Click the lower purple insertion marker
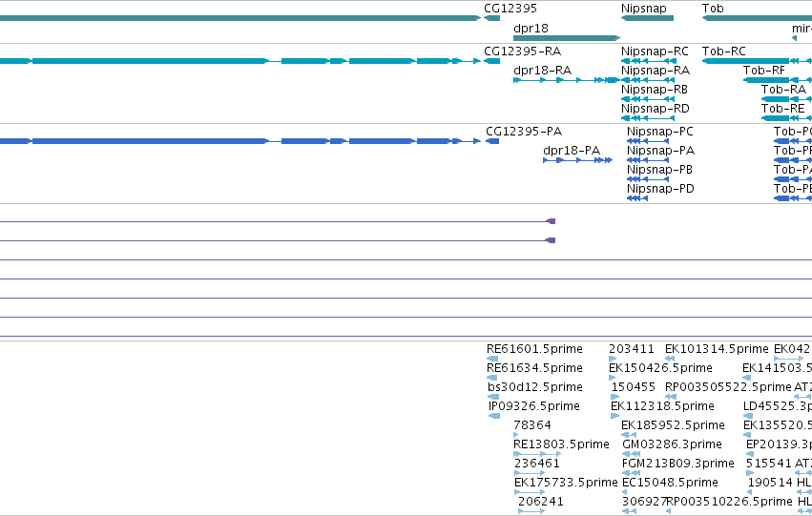This screenshot has width=812, height=516. coord(551,240)
